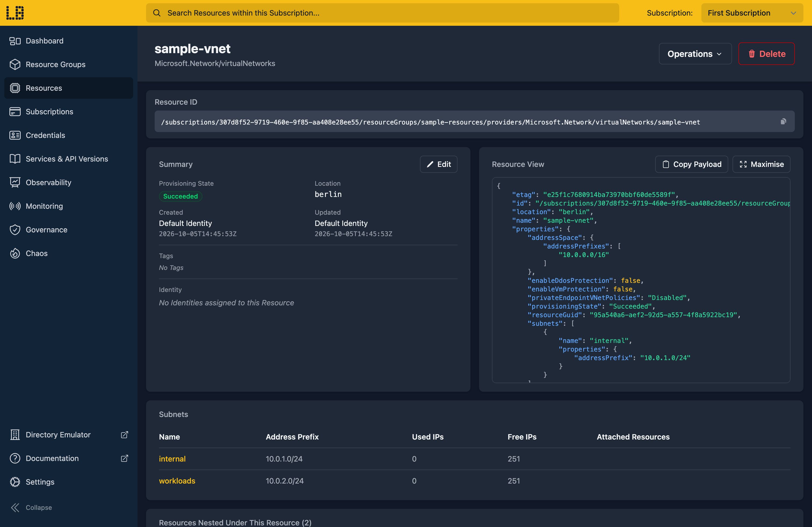Screen dimensions: 812x527
Task: Click the 10.0.1.0/24 address prefix cell
Action: tap(284, 459)
